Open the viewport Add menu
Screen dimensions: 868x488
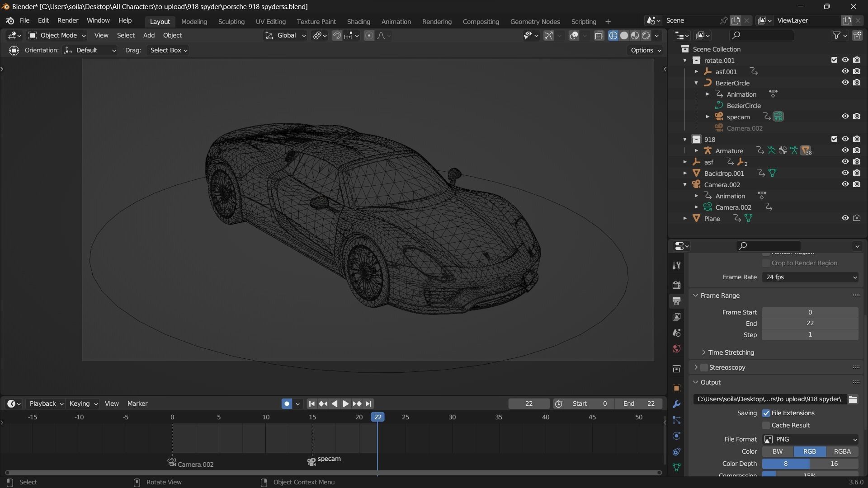coord(149,36)
